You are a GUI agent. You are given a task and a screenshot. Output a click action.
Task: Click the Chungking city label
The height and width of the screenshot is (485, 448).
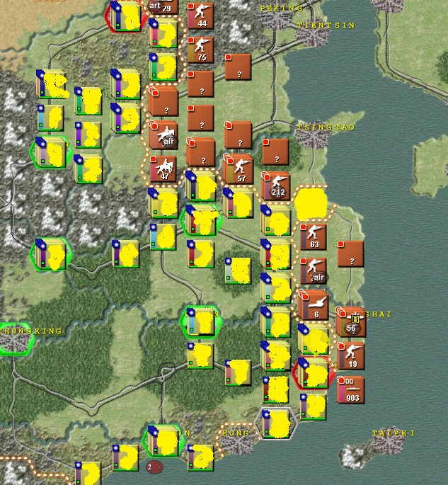(x=31, y=331)
